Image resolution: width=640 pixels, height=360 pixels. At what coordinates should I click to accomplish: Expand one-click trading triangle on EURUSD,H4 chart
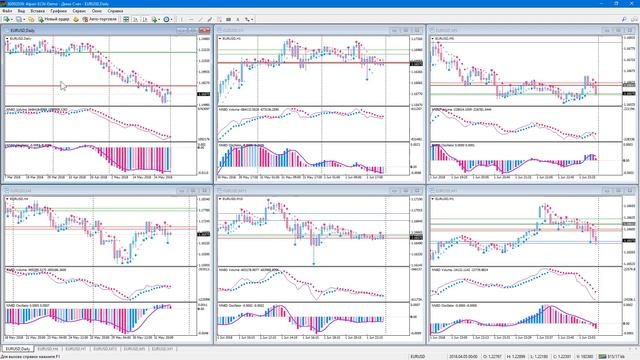[x=7, y=199]
